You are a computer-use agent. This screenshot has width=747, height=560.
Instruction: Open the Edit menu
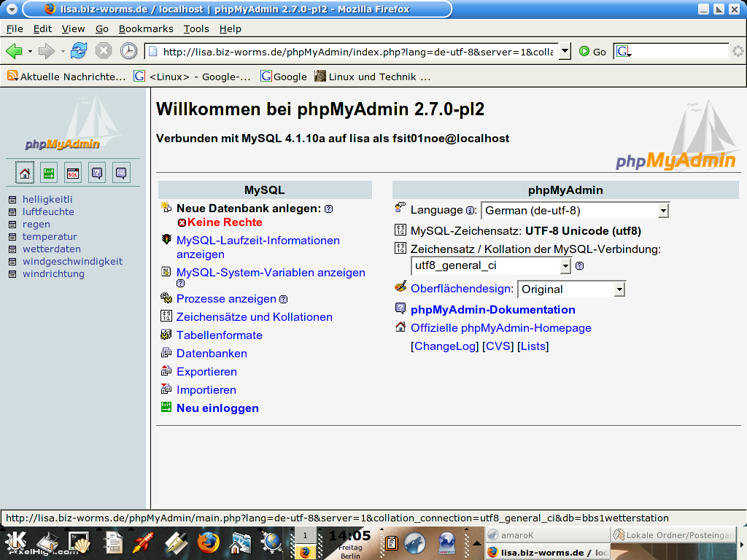(42, 28)
